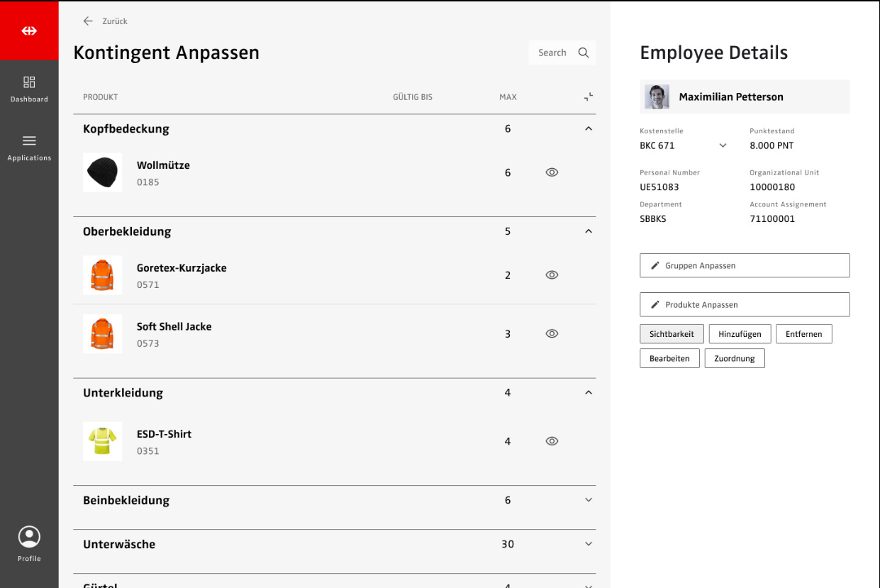The height and width of the screenshot is (588, 880).
Task: Toggle visibility of Goretex-Kurzjacke
Action: tap(552, 275)
